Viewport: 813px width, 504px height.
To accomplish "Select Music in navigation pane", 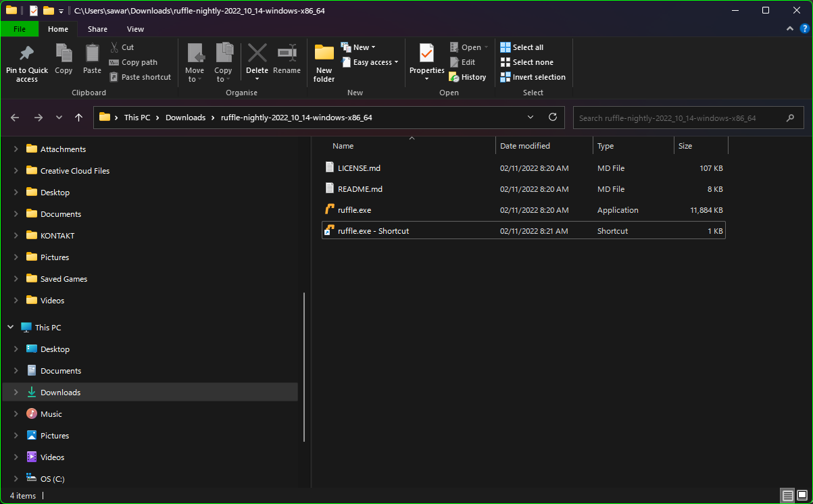I will pos(51,414).
